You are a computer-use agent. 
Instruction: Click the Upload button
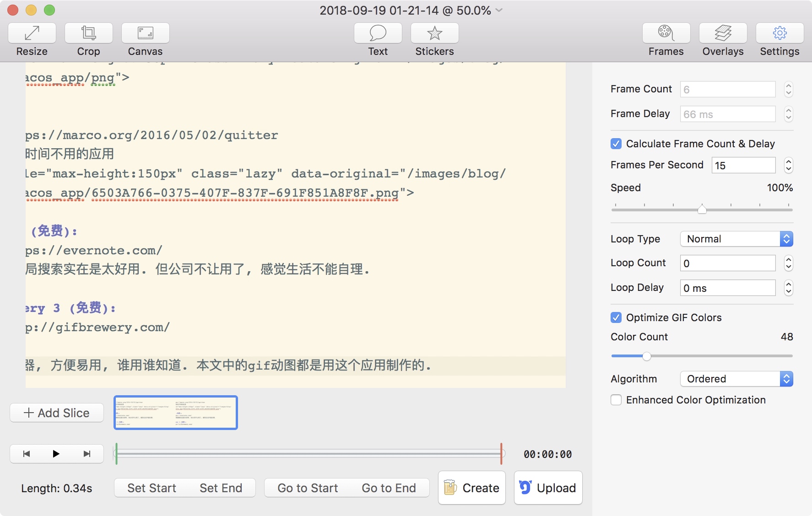point(548,488)
